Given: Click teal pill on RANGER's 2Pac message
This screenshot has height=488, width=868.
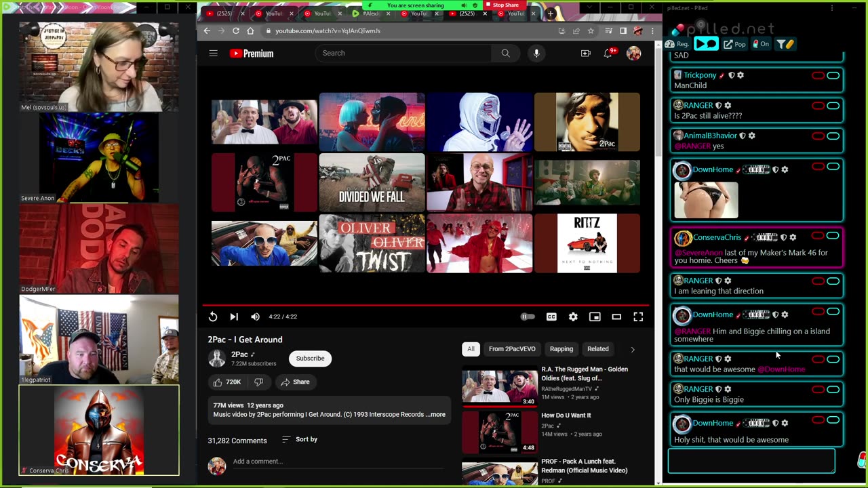Looking at the screenshot, I should tap(833, 106).
